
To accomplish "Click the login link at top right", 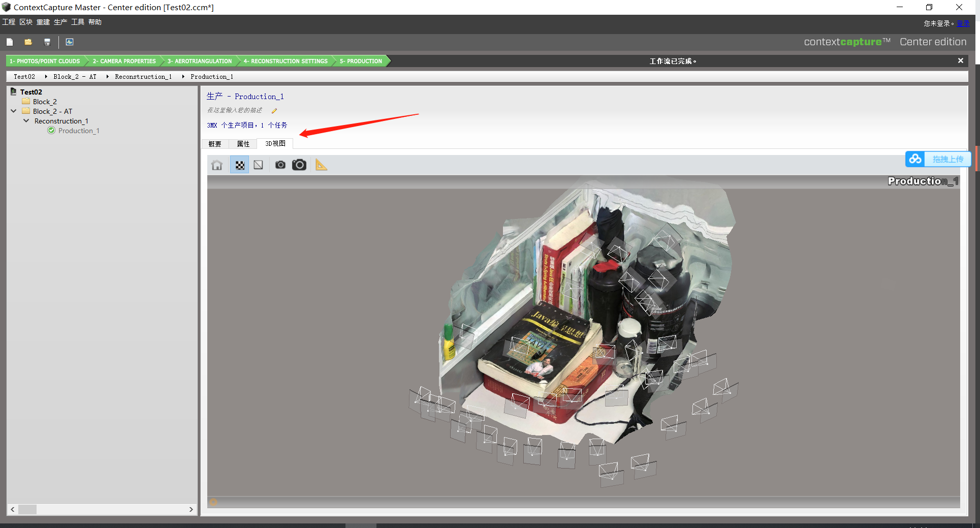I will tap(963, 23).
